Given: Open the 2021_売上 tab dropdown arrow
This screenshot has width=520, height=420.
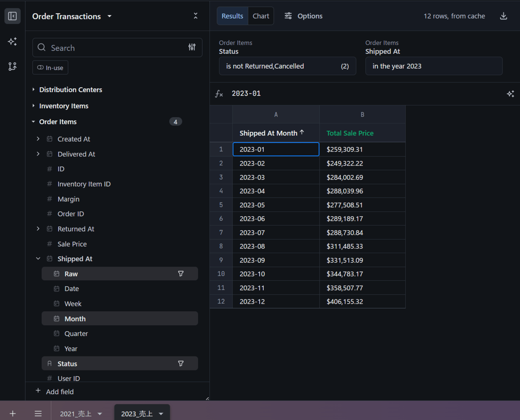Looking at the screenshot, I should pos(100,414).
